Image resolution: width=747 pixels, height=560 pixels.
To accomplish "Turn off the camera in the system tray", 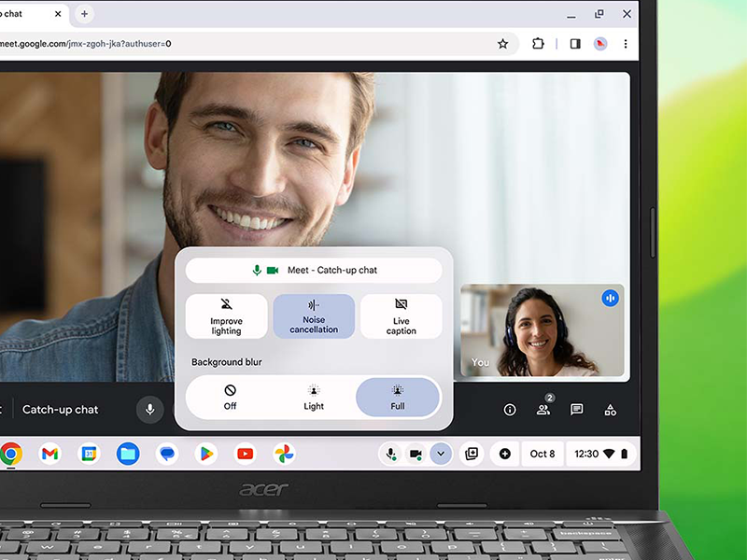I will click(x=415, y=454).
